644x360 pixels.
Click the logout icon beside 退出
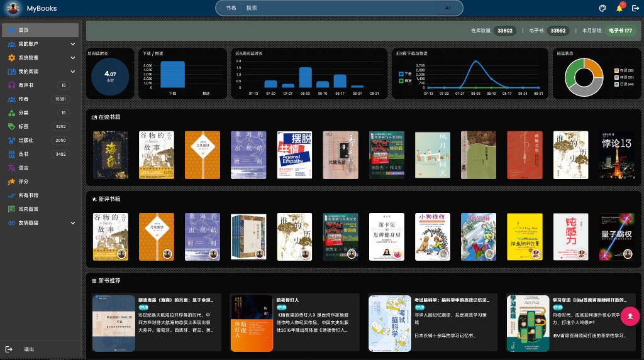click(9, 349)
